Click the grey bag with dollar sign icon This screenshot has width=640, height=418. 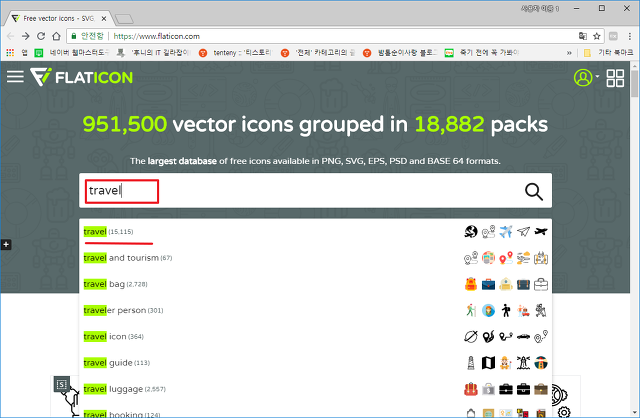(488, 389)
